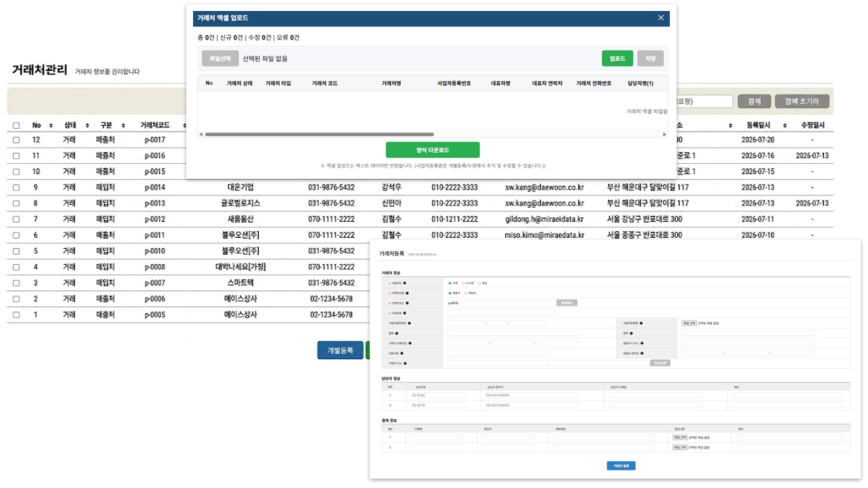
Task: Click email miso.kimo@miraedata.kr
Action: point(544,236)
